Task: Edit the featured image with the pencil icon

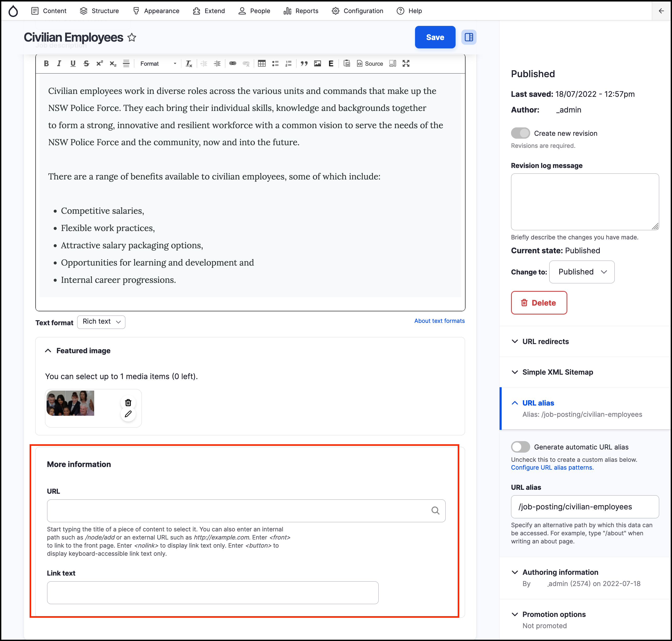Action: [x=128, y=414]
